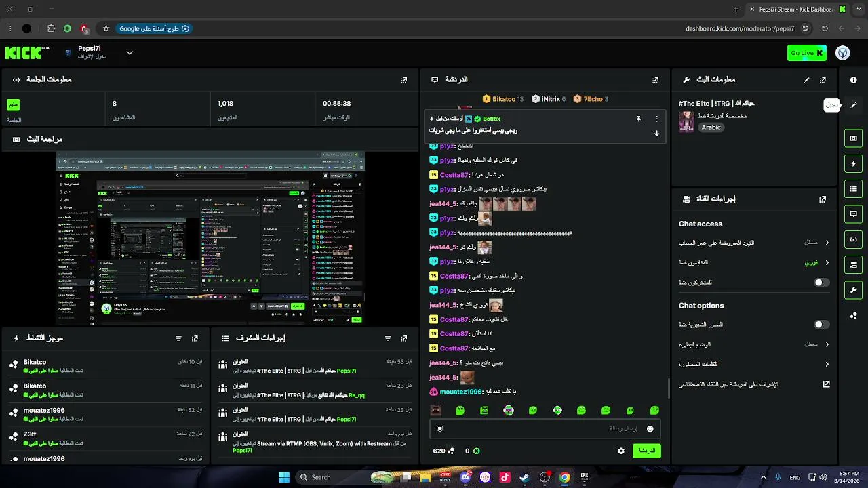The height and width of the screenshot is (488, 868).
Task: Open AI chat moderation external link
Action: point(827,384)
